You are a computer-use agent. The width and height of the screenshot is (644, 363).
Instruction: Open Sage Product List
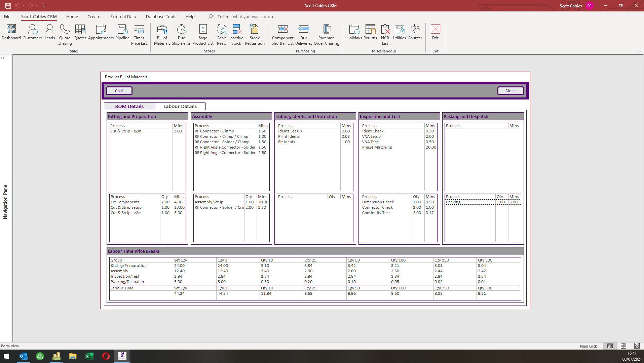click(x=203, y=35)
